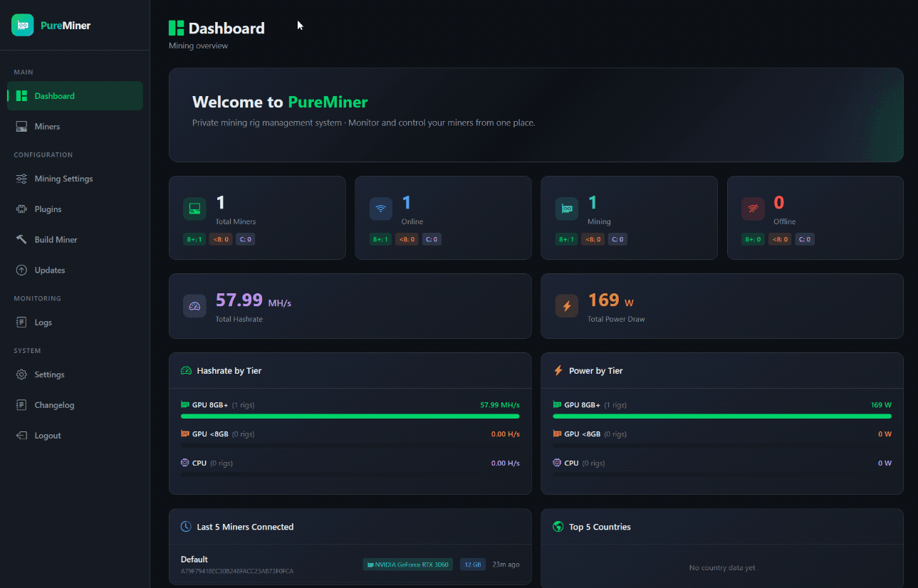918x588 pixels.
Task: Open the Logs section
Action: click(x=75, y=322)
